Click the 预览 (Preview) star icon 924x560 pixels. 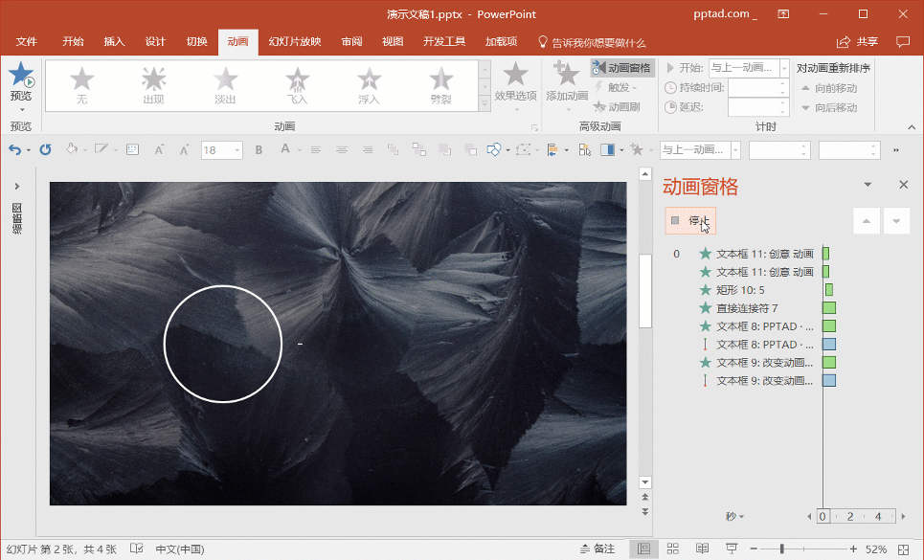[21, 77]
